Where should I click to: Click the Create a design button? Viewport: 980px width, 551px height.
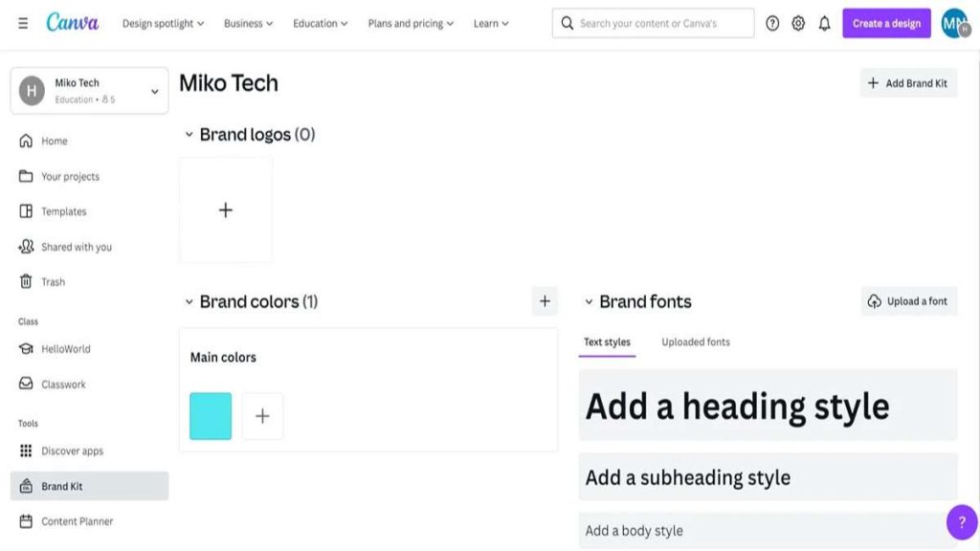point(886,23)
